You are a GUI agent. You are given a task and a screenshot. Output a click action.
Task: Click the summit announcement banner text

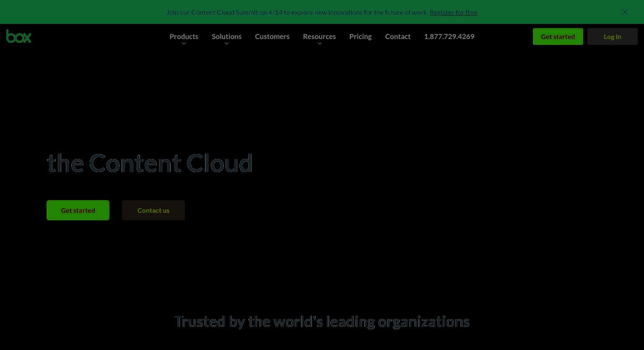tap(297, 12)
